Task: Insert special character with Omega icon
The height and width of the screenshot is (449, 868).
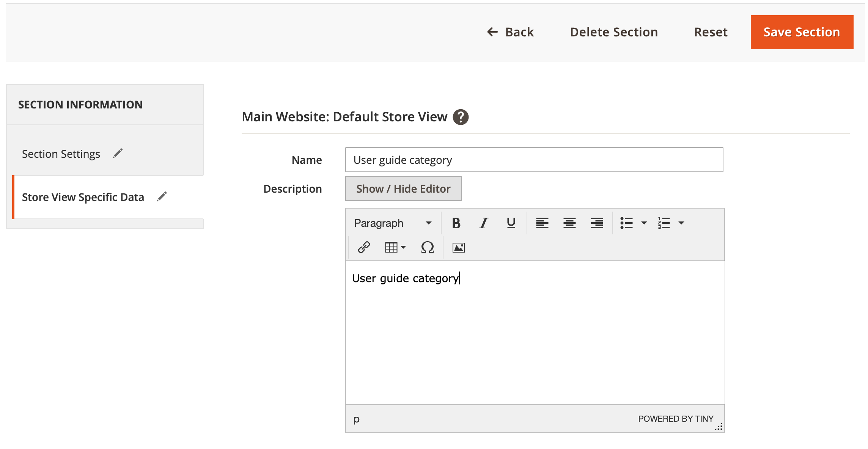Action: [427, 247]
